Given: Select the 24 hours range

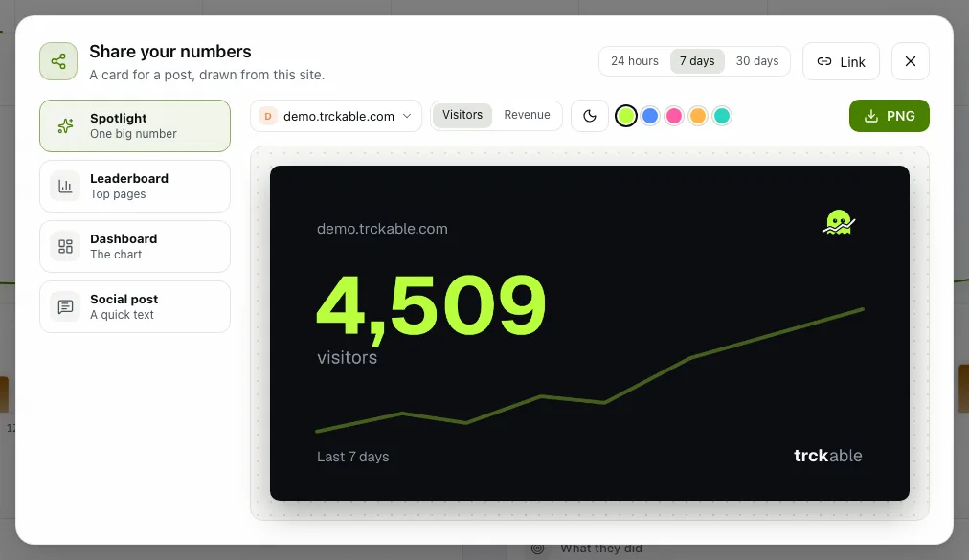Looking at the screenshot, I should click(635, 61).
